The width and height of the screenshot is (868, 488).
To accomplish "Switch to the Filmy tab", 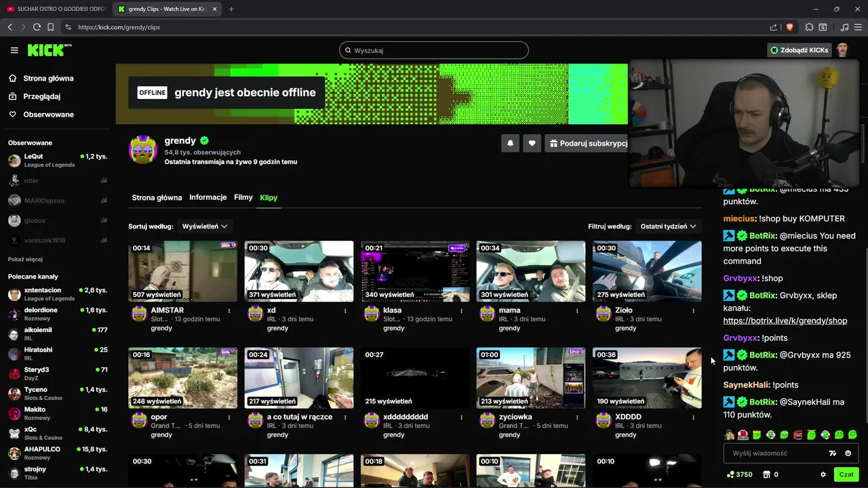I will (x=243, y=197).
